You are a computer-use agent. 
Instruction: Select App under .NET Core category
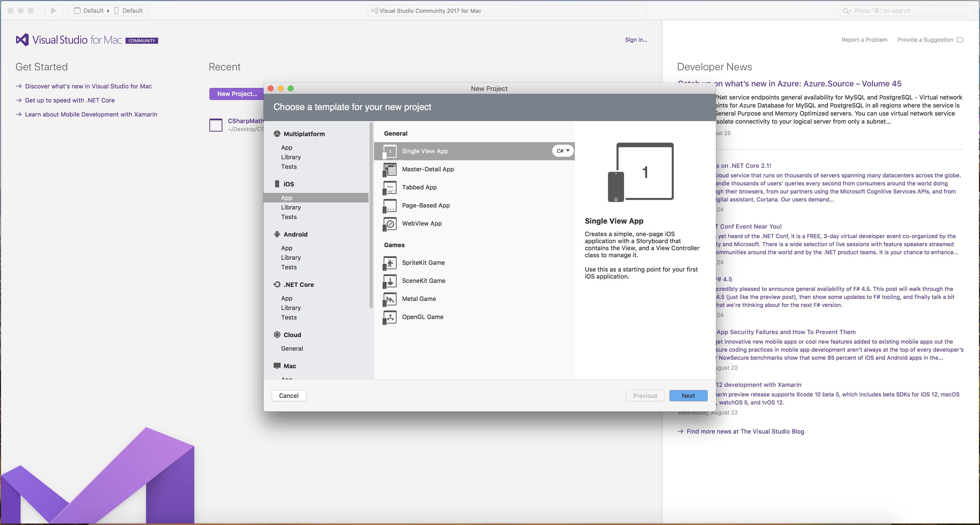286,298
